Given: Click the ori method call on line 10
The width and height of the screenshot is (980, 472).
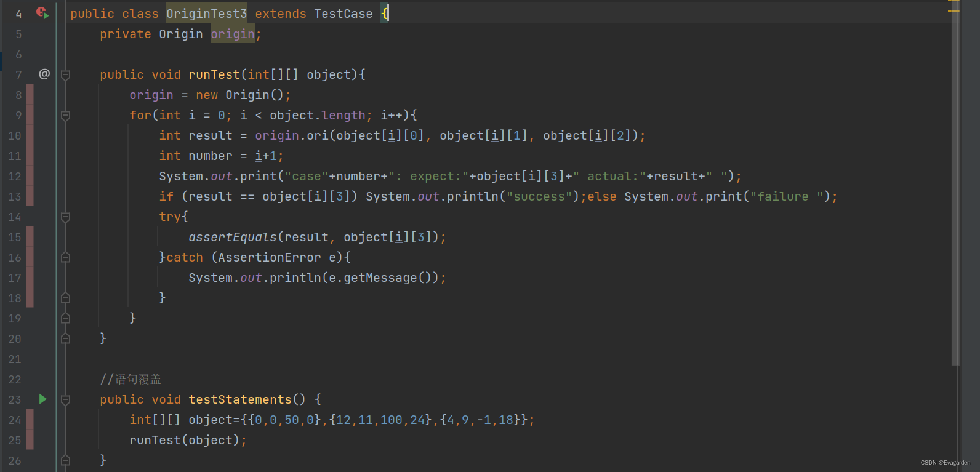Looking at the screenshot, I should pos(318,135).
